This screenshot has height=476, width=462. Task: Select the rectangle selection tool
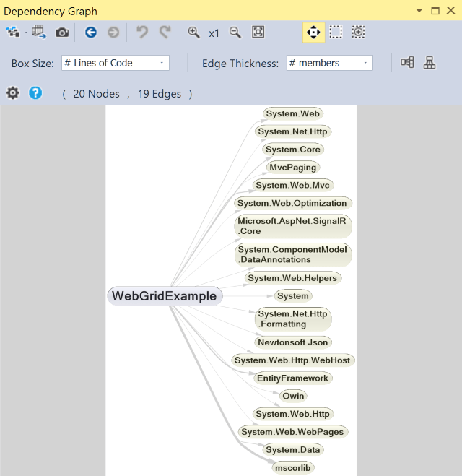coord(336,32)
